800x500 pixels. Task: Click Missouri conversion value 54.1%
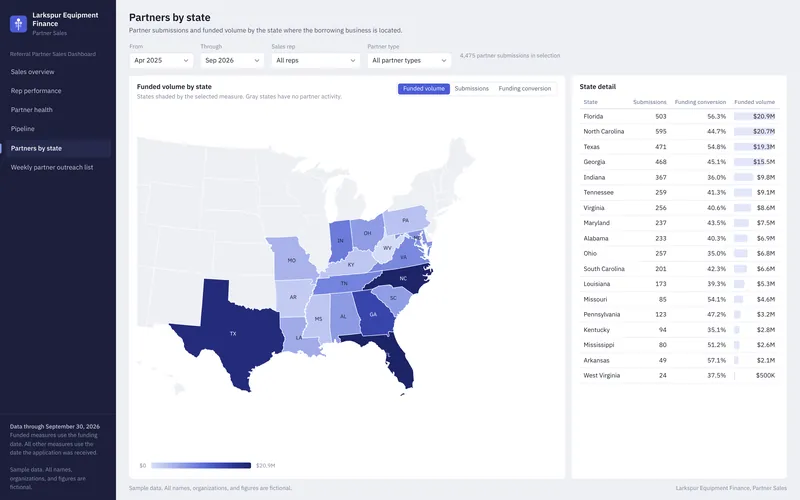716,299
